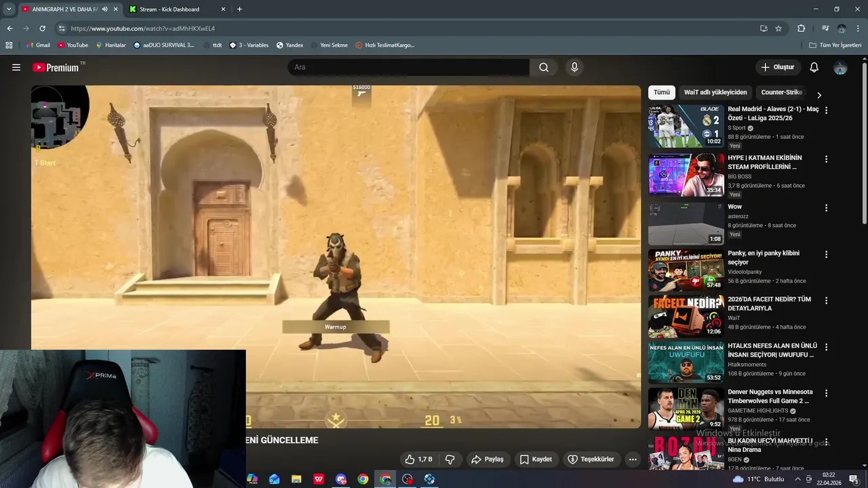Image resolution: width=868 pixels, height=488 pixels.
Task: Click the browser address bar URL
Action: (143, 28)
